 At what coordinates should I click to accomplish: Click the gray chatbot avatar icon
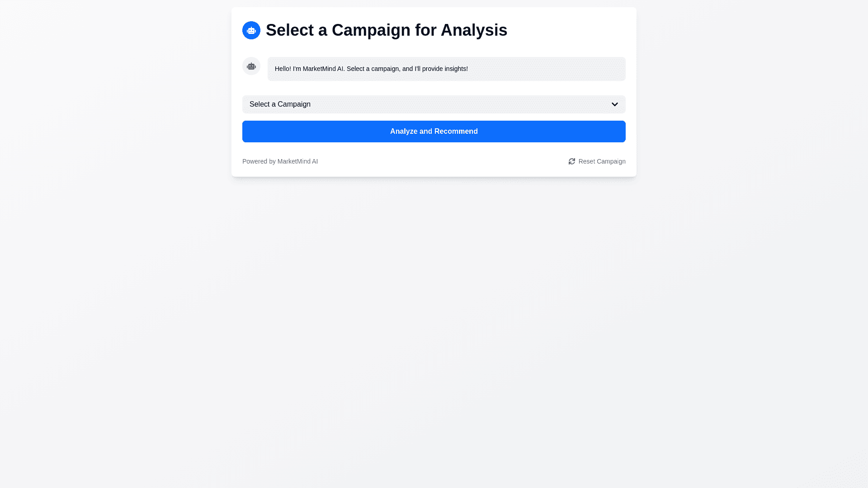click(x=251, y=66)
